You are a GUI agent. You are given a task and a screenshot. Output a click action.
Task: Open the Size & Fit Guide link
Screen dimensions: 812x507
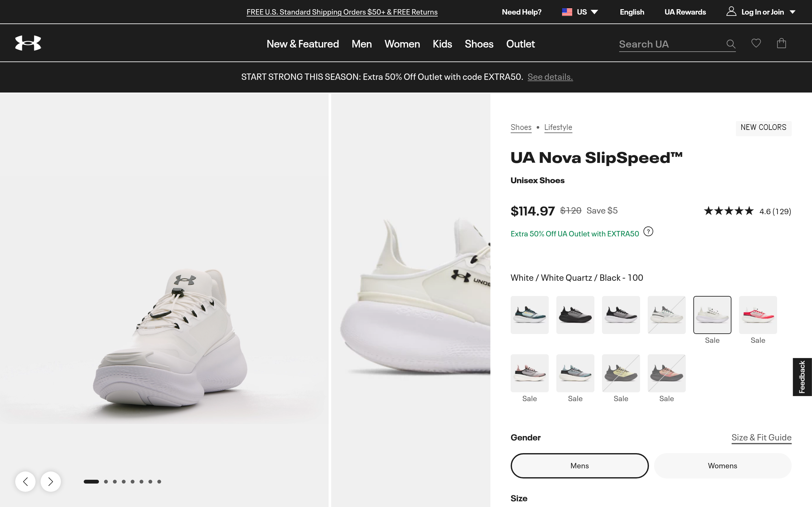(x=761, y=437)
